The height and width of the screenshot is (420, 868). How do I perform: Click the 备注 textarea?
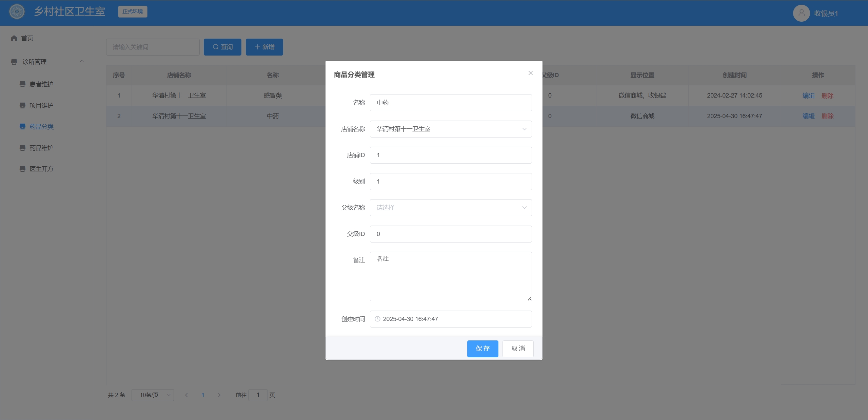point(451,276)
